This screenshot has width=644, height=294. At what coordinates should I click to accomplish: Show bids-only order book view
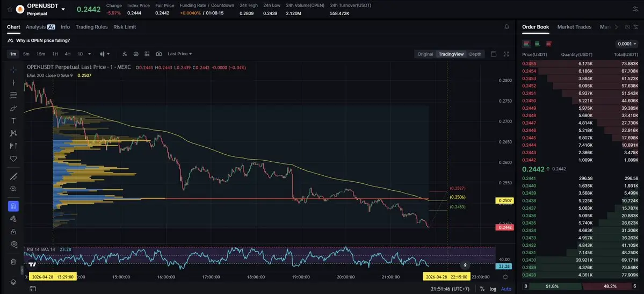(537, 44)
